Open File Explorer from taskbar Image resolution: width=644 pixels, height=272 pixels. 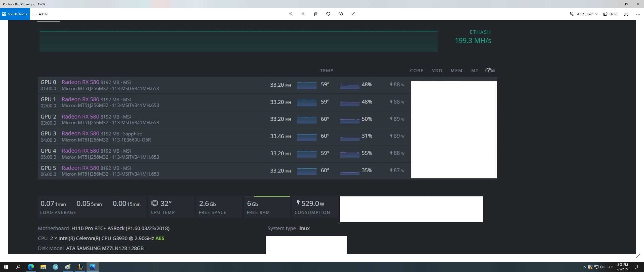tap(43, 267)
